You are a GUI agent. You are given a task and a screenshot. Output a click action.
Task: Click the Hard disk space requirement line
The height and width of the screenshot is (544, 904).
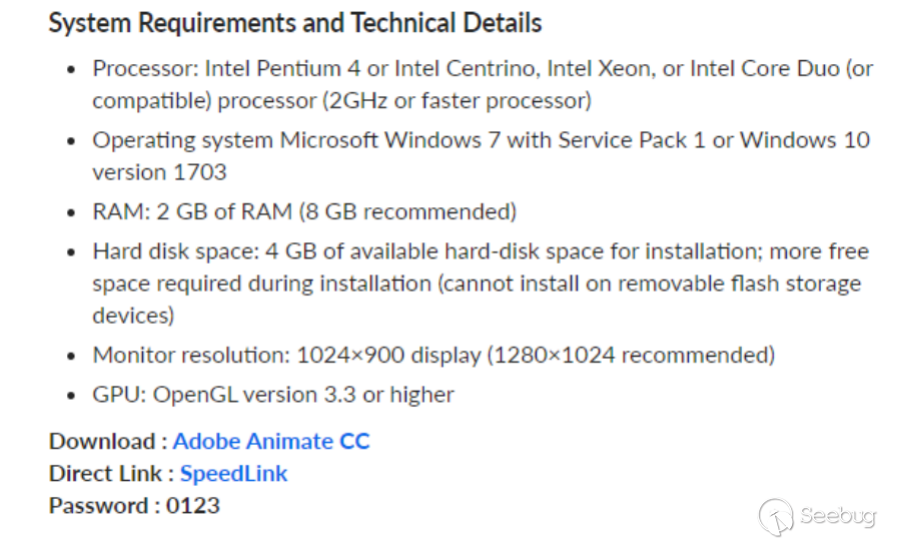480,252
